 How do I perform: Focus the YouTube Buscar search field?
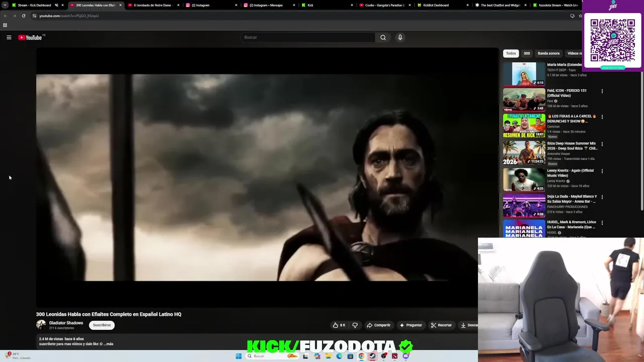pos(308,37)
